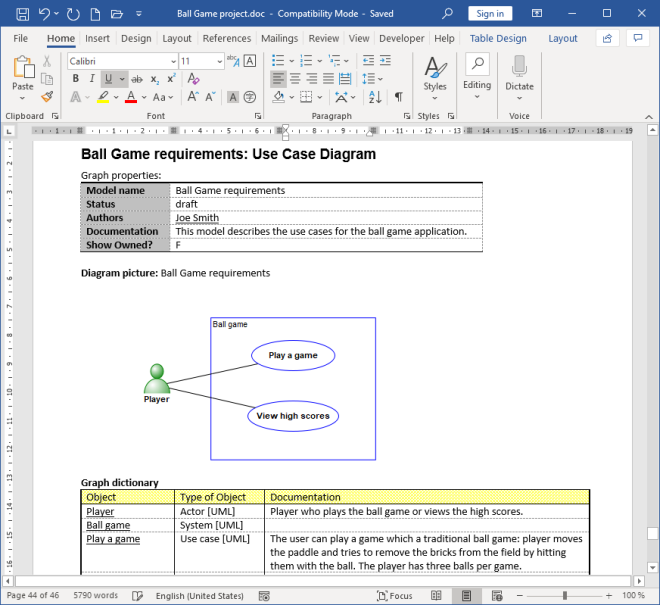This screenshot has height=605, width=660.
Task: Open the Styles gallery button
Action: (x=434, y=74)
